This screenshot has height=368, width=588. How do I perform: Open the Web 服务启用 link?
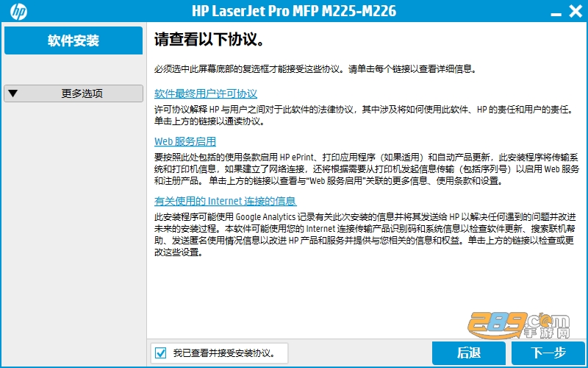click(x=185, y=141)
